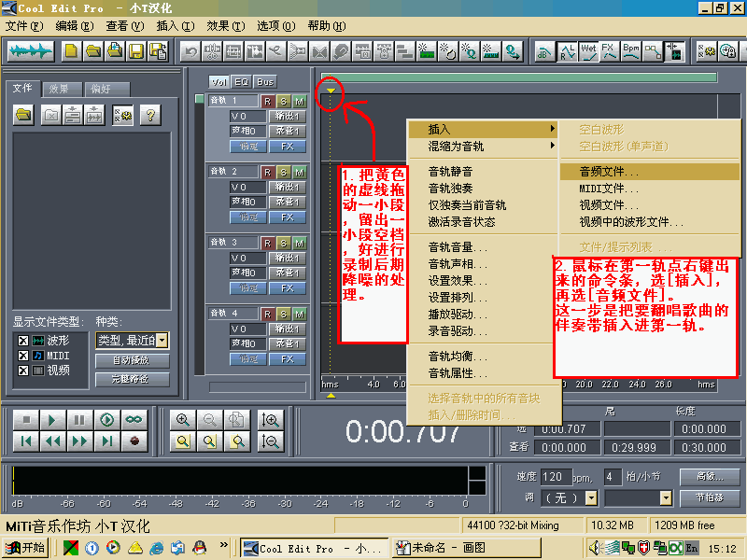
Task: Open the Windows 开始 Start button
Action: (x=26, y=548)
